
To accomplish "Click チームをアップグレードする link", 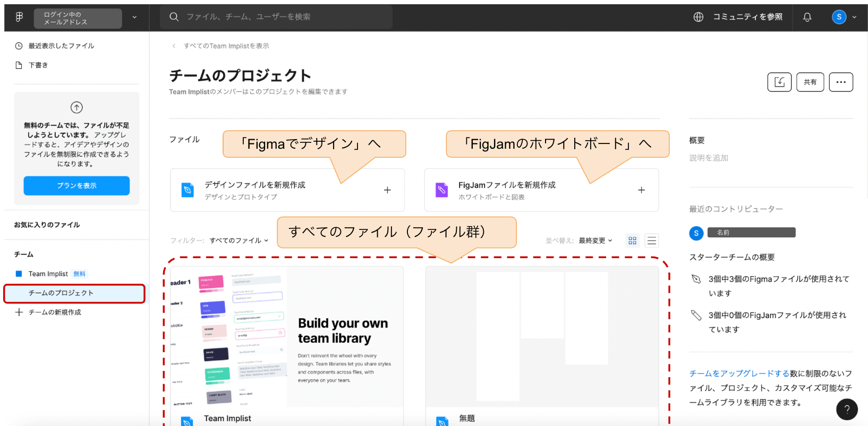I will point(739,373).
